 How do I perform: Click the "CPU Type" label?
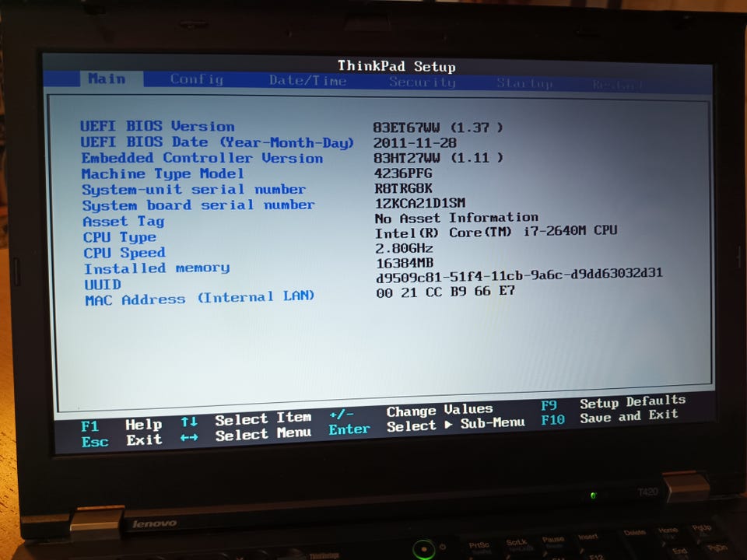[x=120, y=236]
